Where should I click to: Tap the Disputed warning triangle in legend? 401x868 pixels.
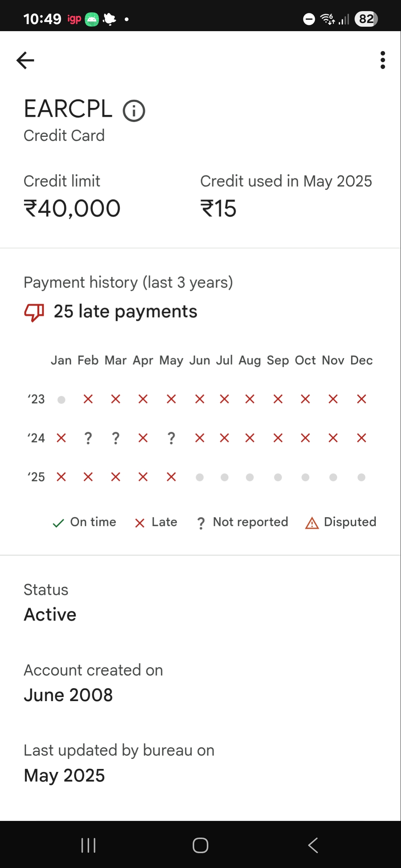click(312, 523)
